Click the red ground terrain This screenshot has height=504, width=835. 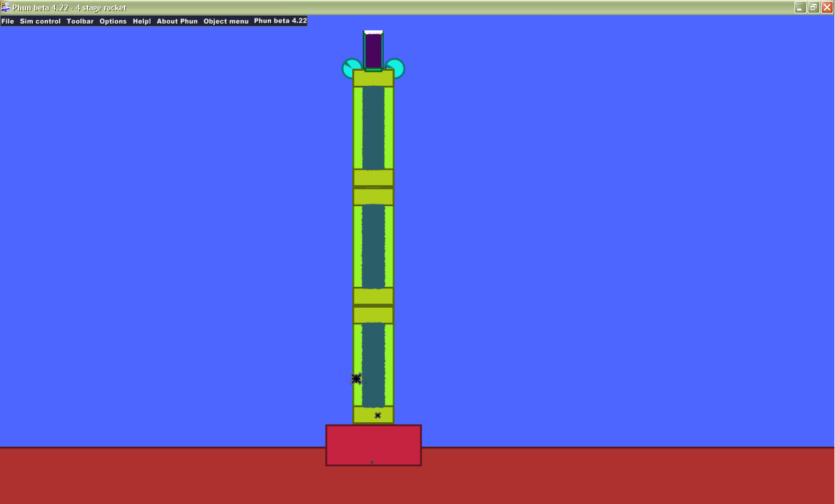click(x=174, y=478)
